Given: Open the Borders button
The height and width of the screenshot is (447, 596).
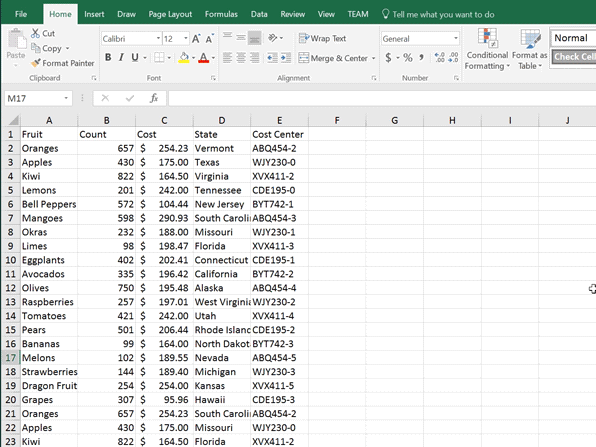Looking at the screenshot, I should point(159,58).
